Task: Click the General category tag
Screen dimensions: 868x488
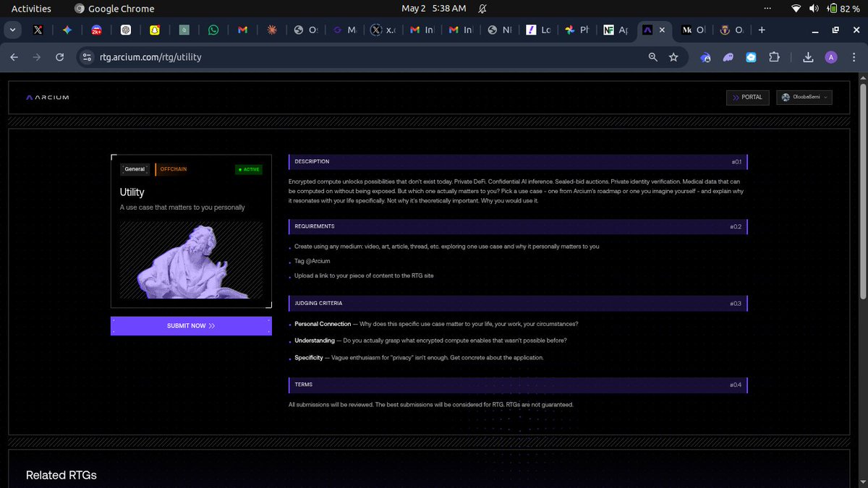Action: coord(135,169)
